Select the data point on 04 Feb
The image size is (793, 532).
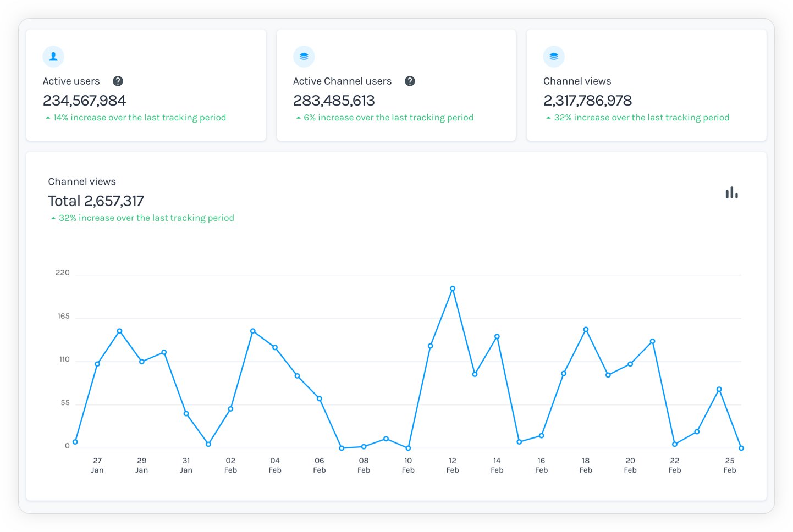tap(275, 347)
